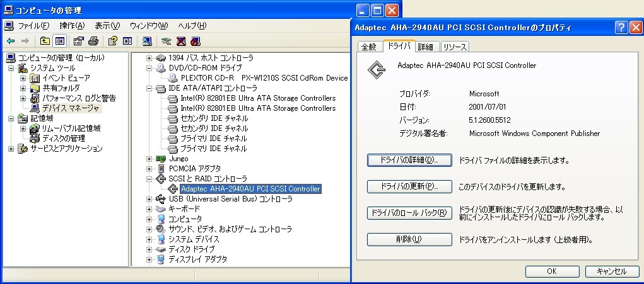Open the ウィンドウ(W) menu

pyautogui.click(x=149, y=26)
